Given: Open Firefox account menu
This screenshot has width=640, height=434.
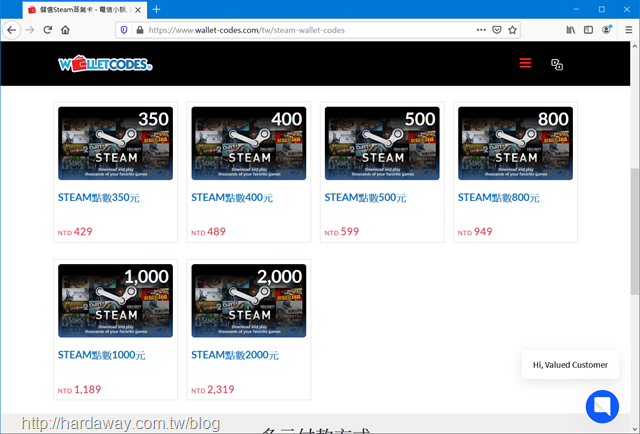Looking at the screenshot, I should click(x=607, y=29).
